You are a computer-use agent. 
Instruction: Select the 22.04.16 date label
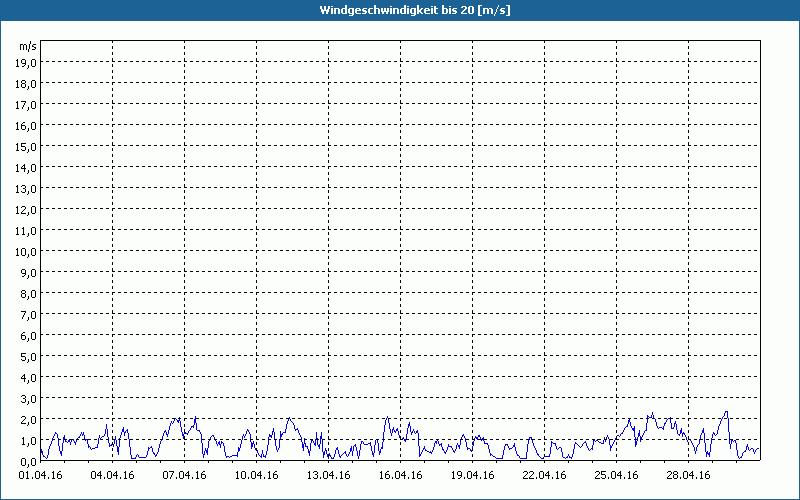click(x=544, y=476)
